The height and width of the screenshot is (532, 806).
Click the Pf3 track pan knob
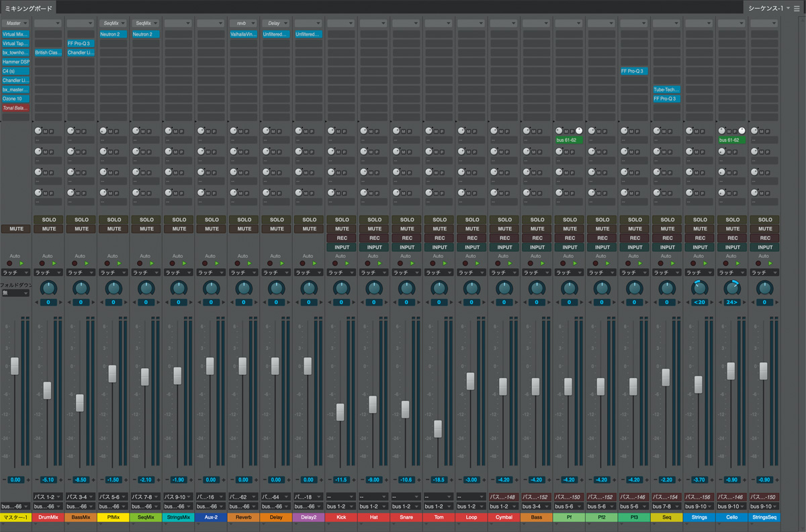pyautogui.click(x=635, y=287)
